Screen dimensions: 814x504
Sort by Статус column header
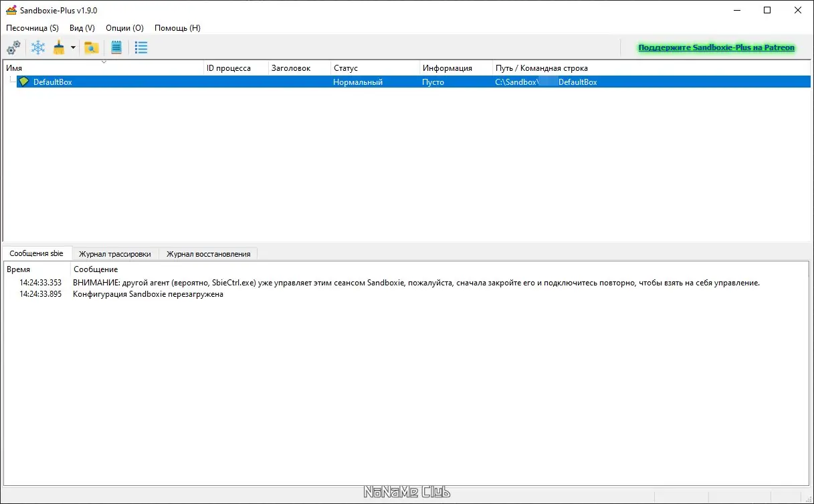tap(375, 68)
